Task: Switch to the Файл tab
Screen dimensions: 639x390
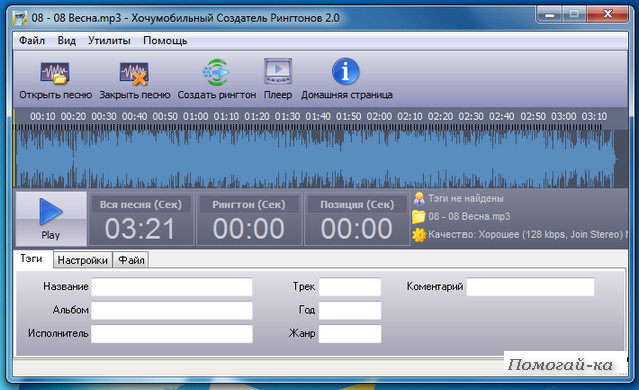Action: (131, 260)
